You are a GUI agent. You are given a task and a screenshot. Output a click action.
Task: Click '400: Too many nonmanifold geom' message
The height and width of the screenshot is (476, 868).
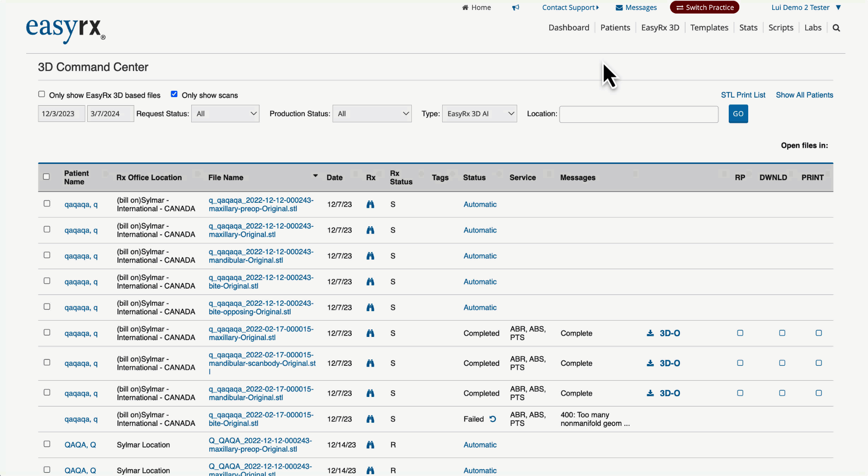coord(595,419)
